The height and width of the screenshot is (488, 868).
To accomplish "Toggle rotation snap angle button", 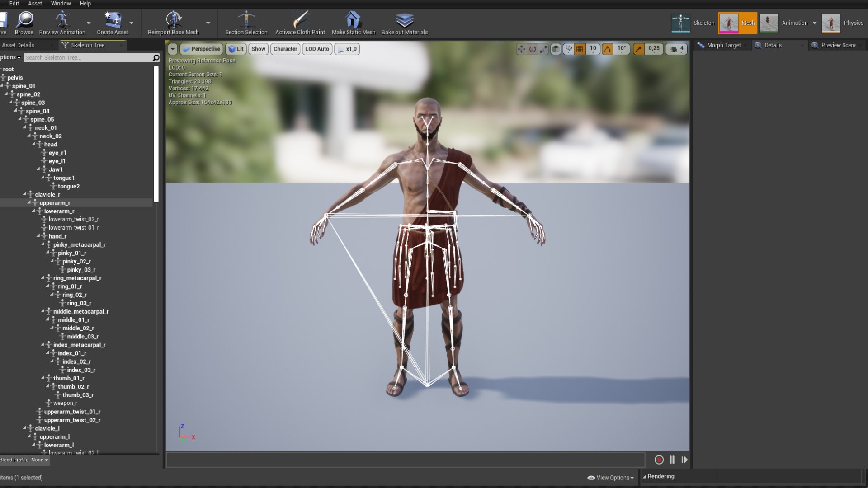I will [x=608, y=49].
